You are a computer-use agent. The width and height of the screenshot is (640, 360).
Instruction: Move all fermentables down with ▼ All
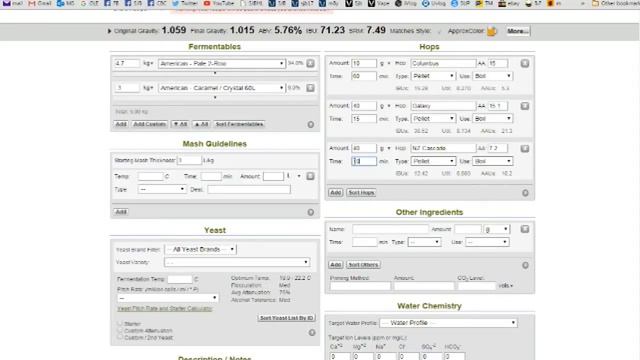[180, 124]
